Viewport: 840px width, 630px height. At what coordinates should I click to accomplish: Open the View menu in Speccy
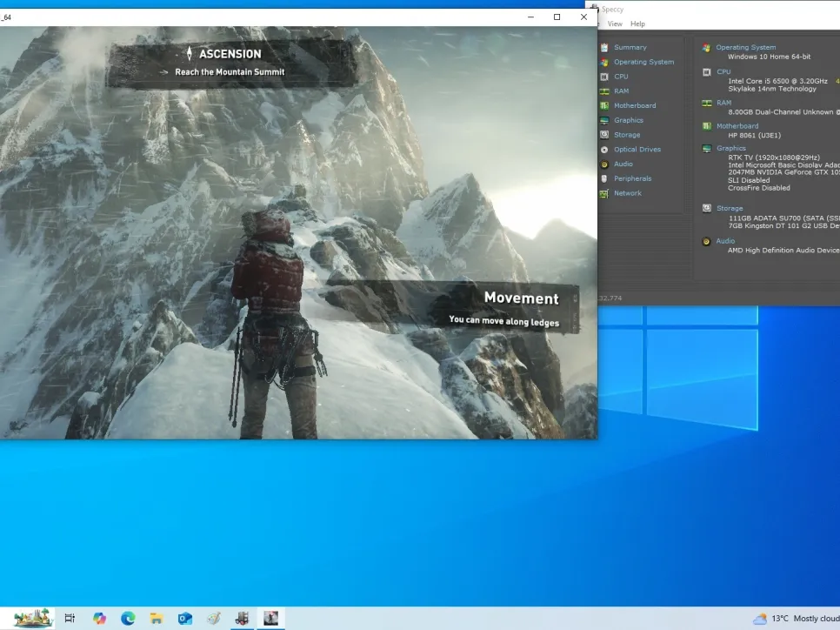tap(615, 23)
